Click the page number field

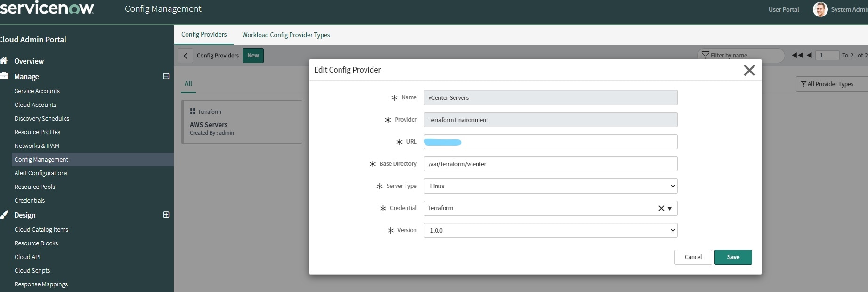[x=827, y=56]
